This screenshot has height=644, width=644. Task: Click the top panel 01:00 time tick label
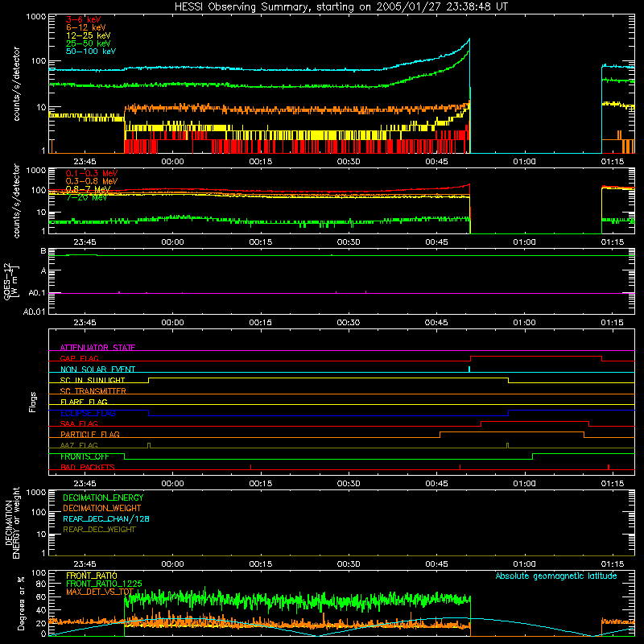525,162
